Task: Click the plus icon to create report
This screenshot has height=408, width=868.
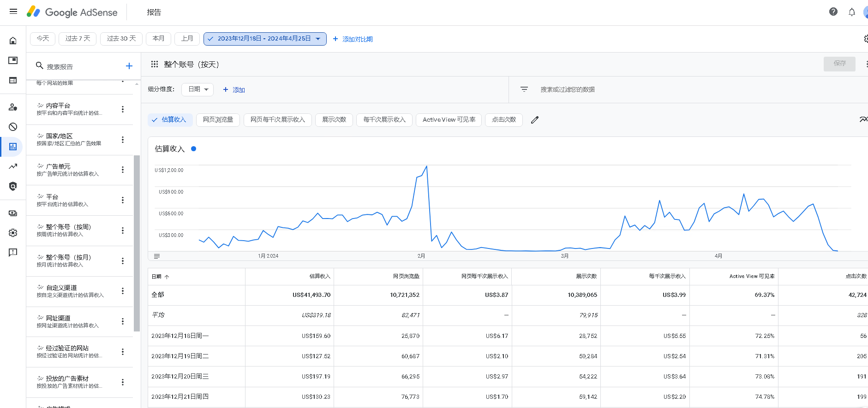Action: coord(129,66)
